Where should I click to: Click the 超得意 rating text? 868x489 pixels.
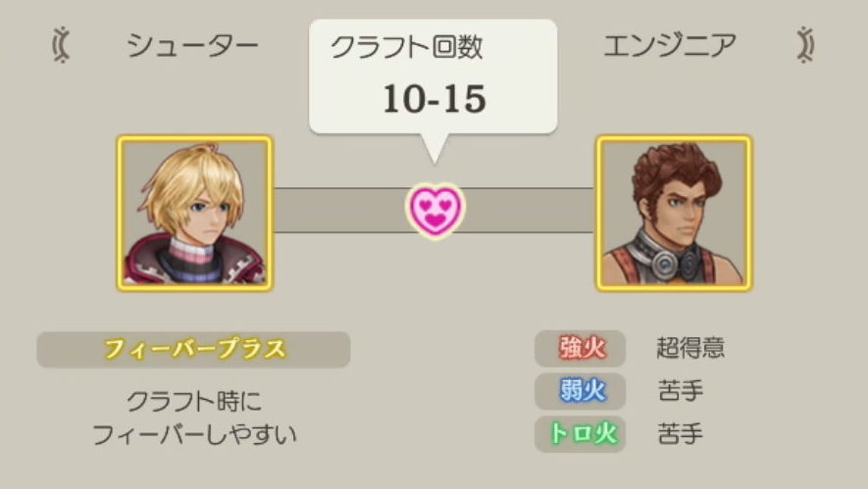click(x=690, y=348)
